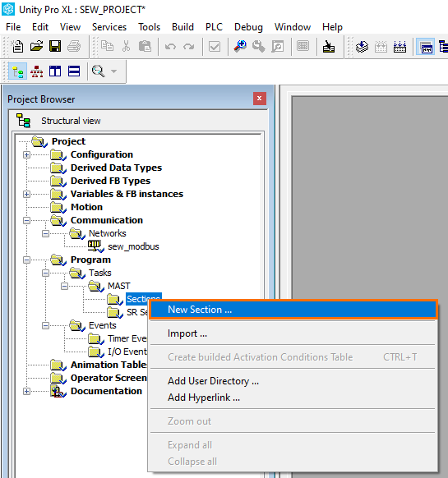Open the File menu
The height and width of the screenshot is (478, 448).
click(13, 27)
